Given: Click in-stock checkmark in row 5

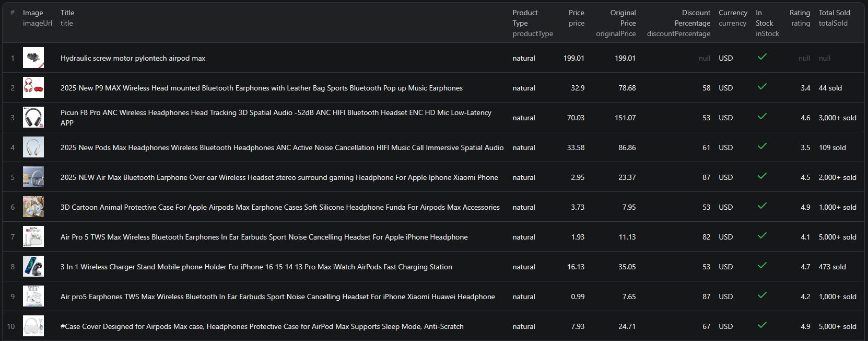Looking at the screenshot, I should click(762, 176).
